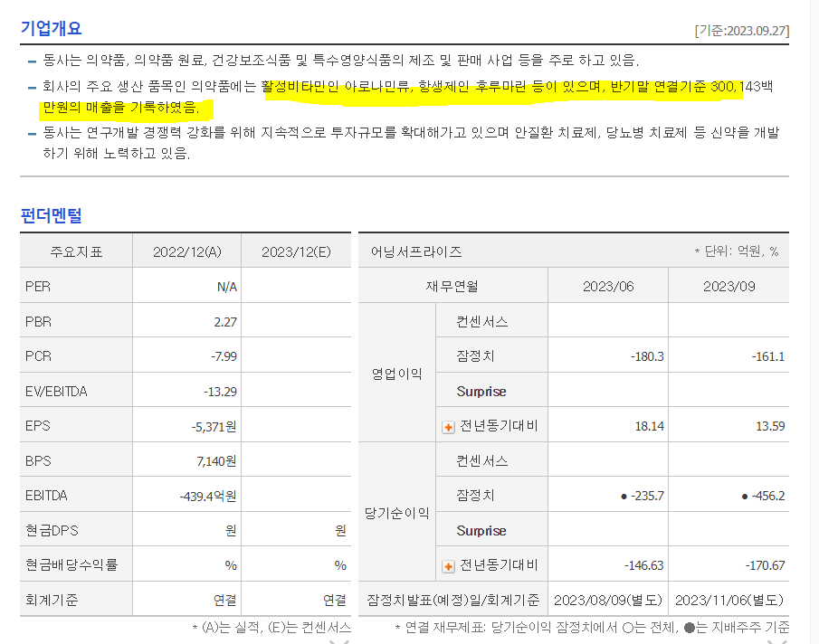Viewport: 819px width, 644px height.
Task: Select the BPS row label
Action: 38,460
